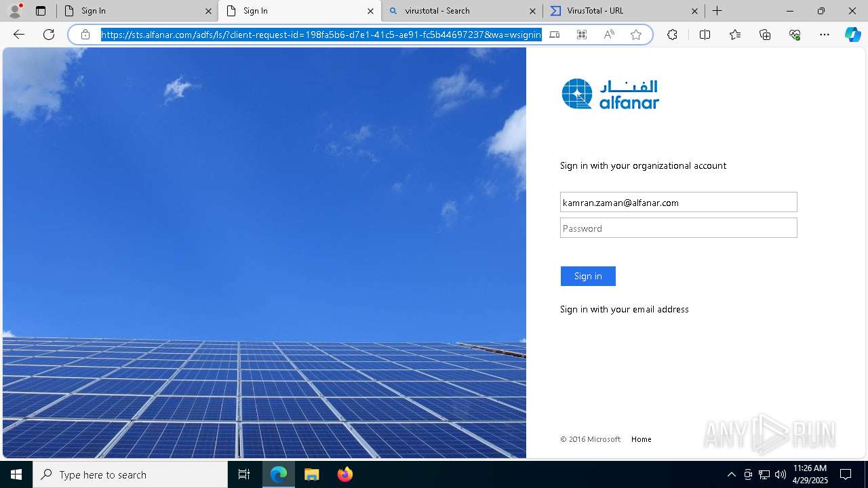Open the app available icon in address bar
Image resolution: width=868 pixels, height=488 pixels.
(555, 35)
